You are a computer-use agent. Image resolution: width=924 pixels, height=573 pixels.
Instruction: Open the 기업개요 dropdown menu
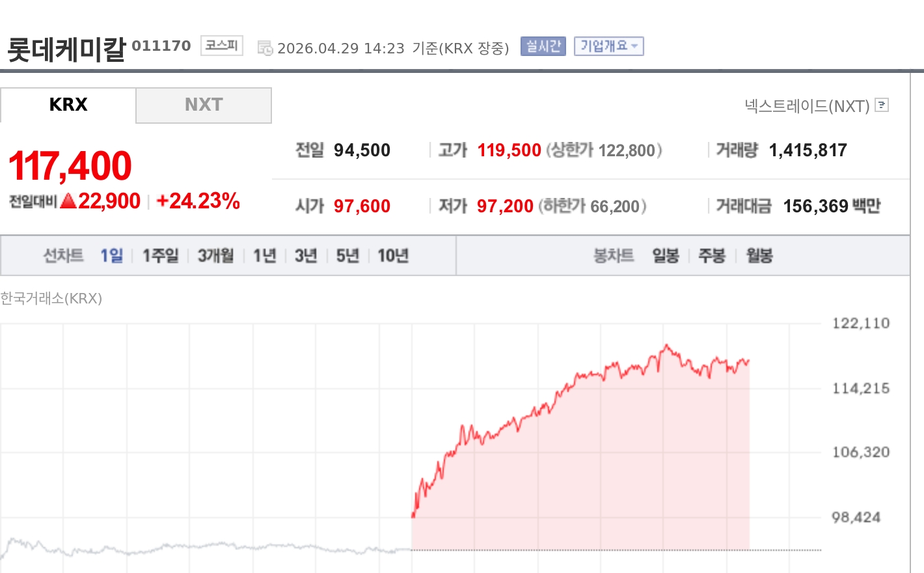(x=608, y=46)
